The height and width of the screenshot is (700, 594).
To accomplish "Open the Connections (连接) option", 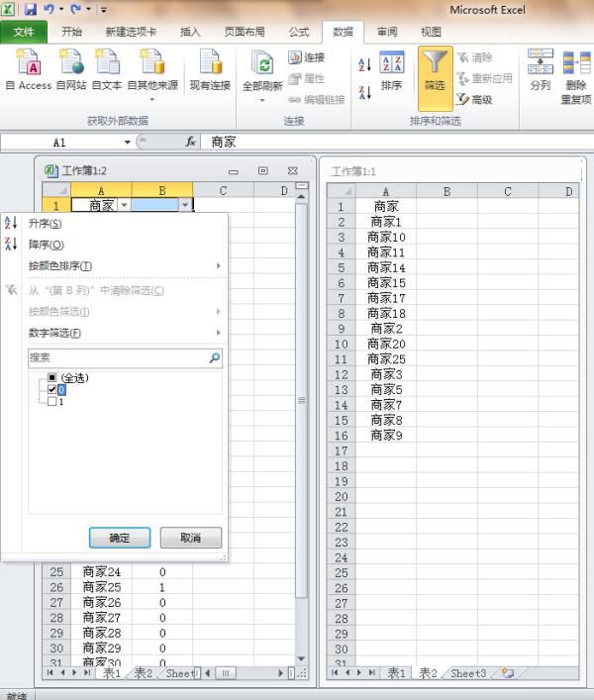I will (x=306, y=57).
